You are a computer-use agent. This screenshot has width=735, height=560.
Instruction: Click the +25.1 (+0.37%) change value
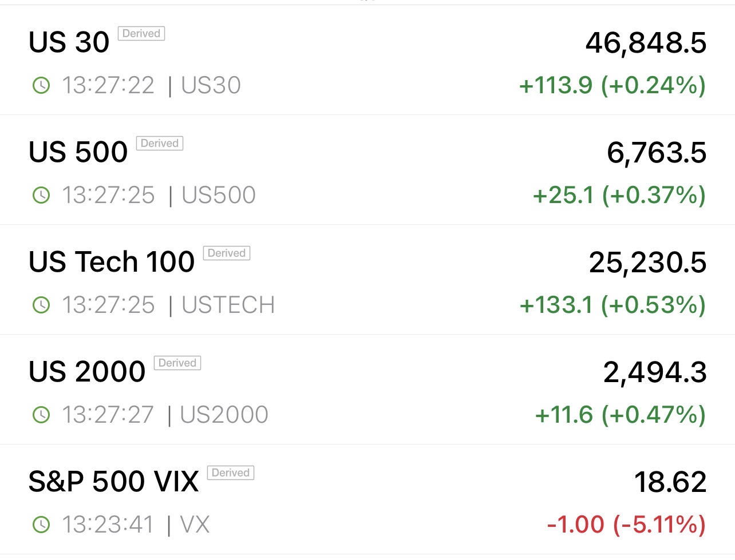(619, 196)
